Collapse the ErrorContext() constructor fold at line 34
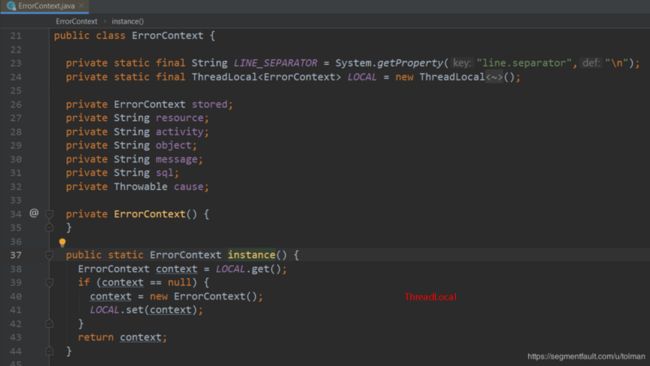 coord(49,214)
